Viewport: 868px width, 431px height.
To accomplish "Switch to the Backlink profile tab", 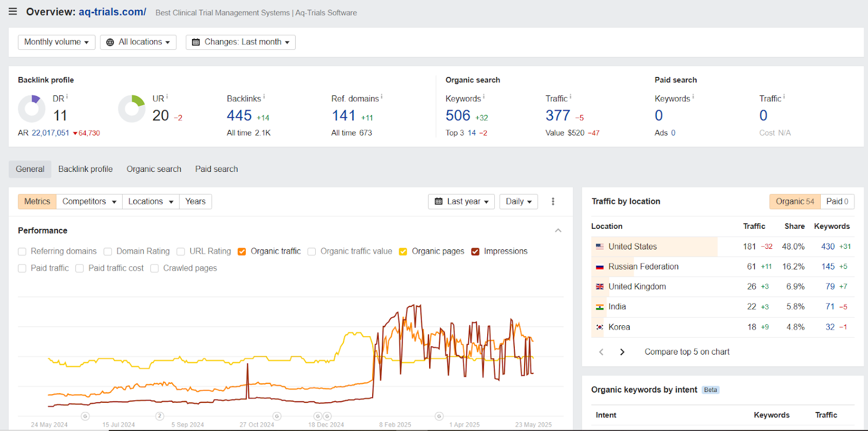I will click(86, 169).
